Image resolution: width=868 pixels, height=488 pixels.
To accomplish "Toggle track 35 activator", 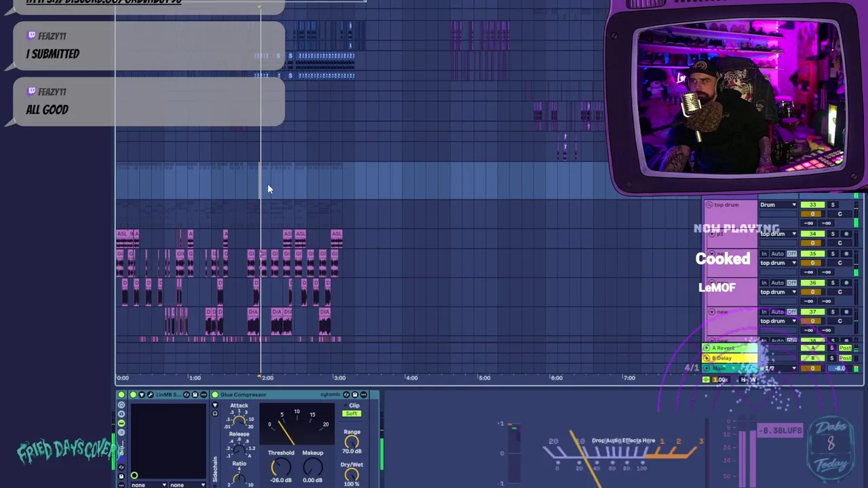I will click(x=812, y=253).
